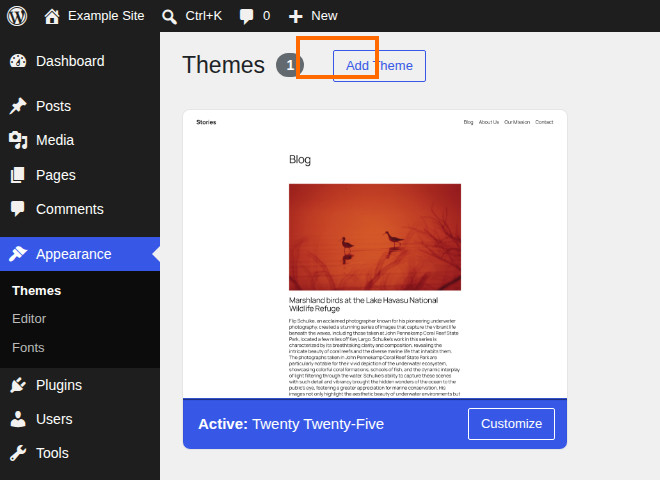Open the Twenty Twenty-Five theme screenshot
The image size is (660, 480).
pos(375,254)
